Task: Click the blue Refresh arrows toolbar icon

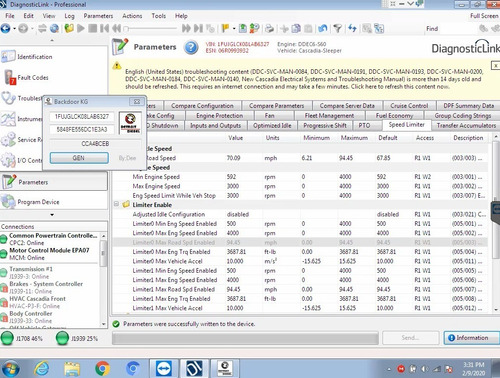Action: pos(352,29)
